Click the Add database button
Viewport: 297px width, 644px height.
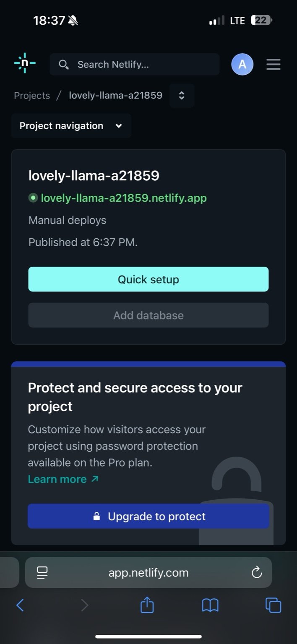coord(148,315)
